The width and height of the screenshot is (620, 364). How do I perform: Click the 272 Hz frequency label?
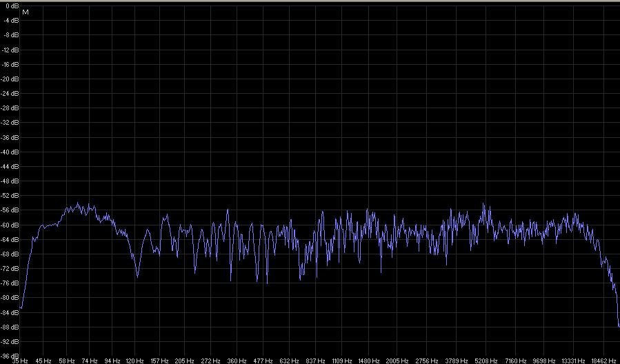[x=211, y=361]
